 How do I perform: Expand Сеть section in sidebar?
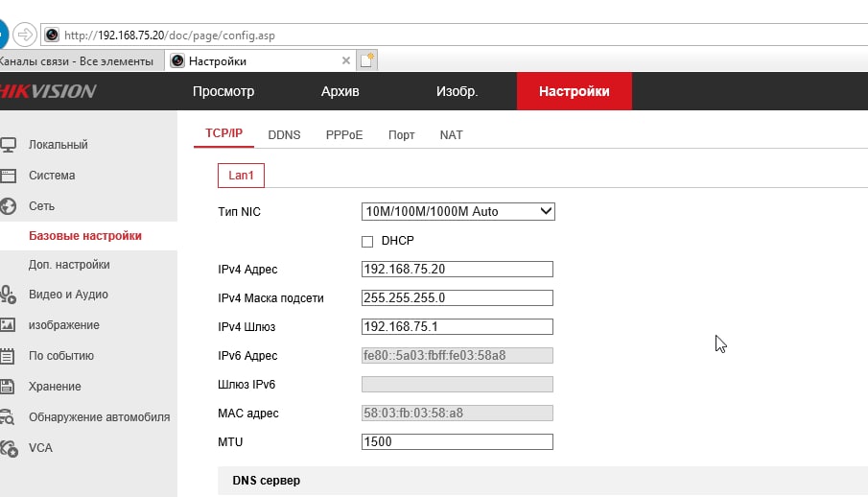point(41,206)
